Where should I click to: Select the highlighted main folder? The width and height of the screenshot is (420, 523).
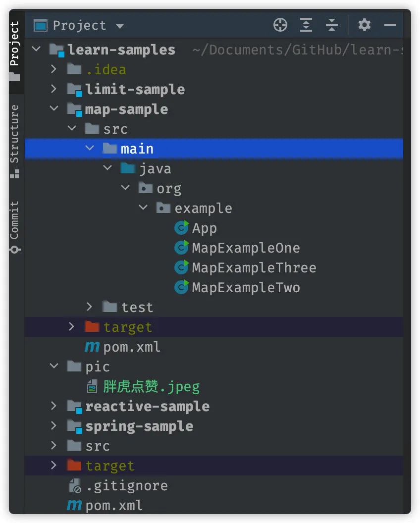(137, 149)
